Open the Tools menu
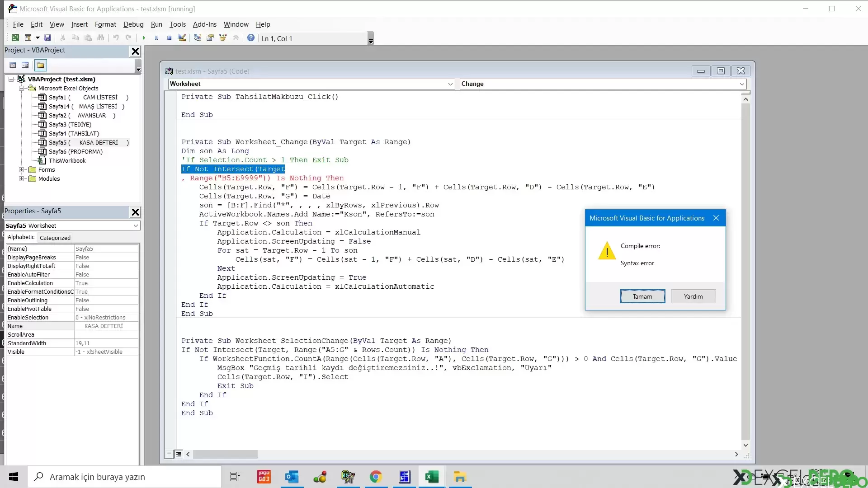The image size is (868, 488). pos(178,24)
